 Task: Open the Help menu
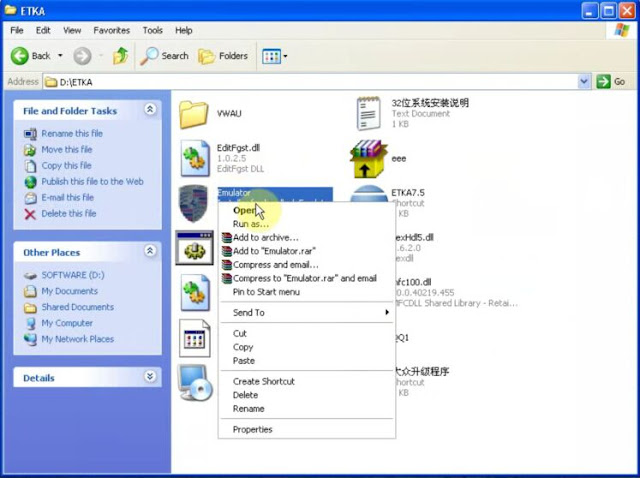point(184,31)
